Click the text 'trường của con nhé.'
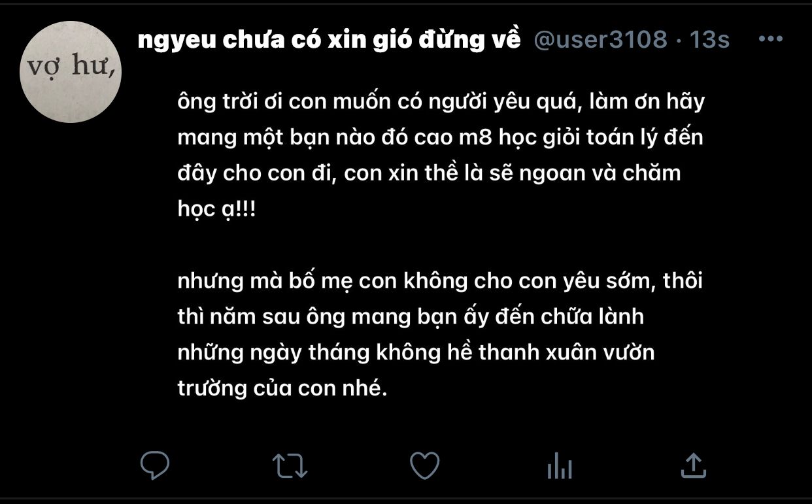Screen dimensions: 812x504 point(282,389)
